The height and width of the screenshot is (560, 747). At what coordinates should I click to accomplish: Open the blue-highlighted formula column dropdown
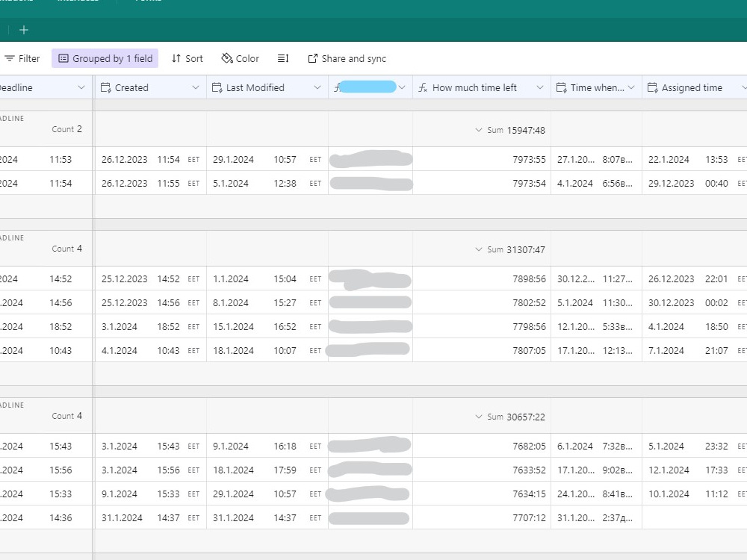tap(402, 87)
